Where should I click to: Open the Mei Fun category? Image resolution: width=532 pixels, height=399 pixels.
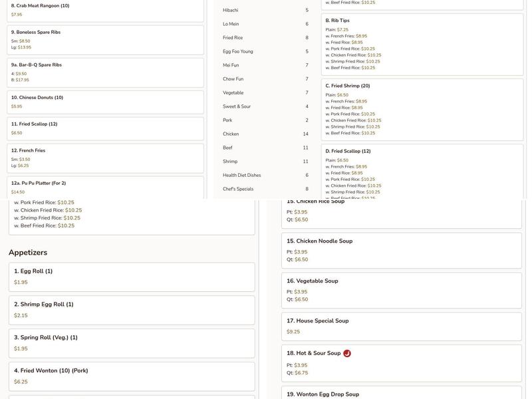click(x=265, y=65)
